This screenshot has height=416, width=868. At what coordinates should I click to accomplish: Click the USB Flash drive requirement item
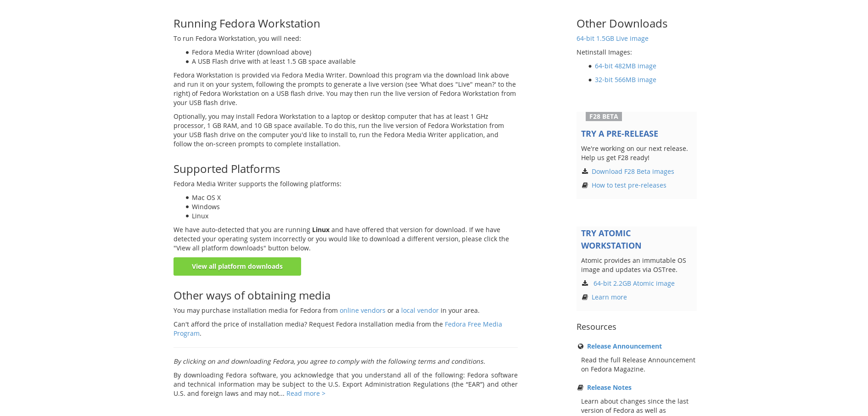click(274, 61)
